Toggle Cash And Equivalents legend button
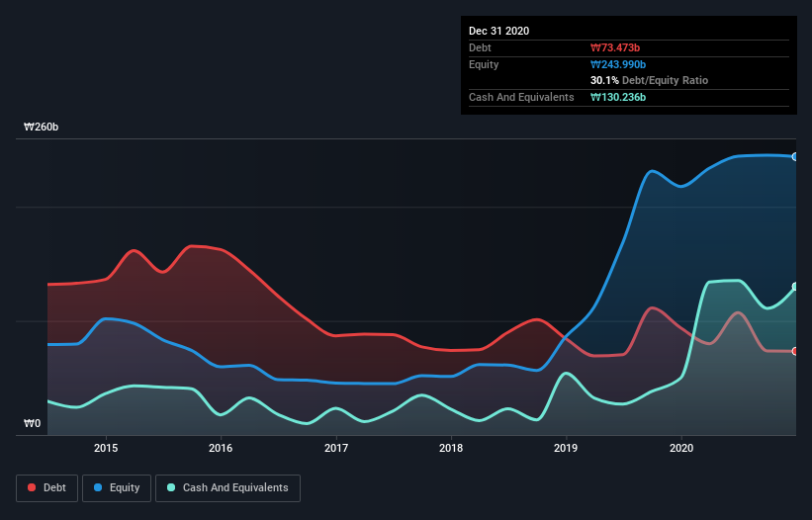Viewport: 812px width, 520px height. point(227,488)
